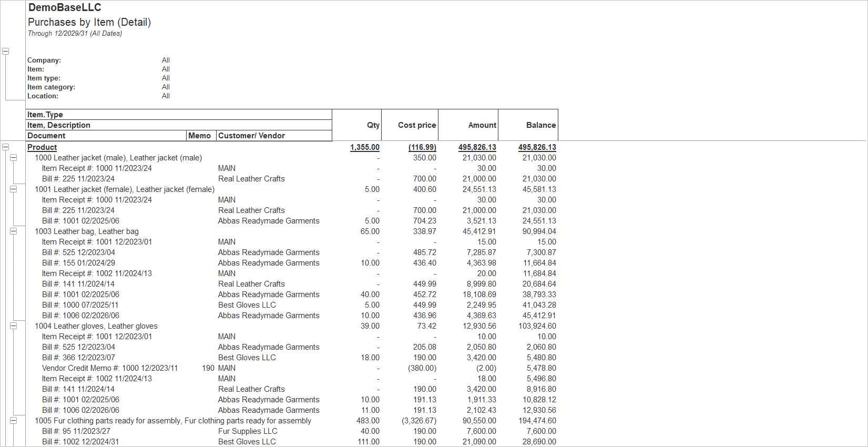The width and height of the screenshot is (868, 447).
Task: Collapse the 1003 Leather bag group
Action: pyautogui.click(x=14, y=231)
